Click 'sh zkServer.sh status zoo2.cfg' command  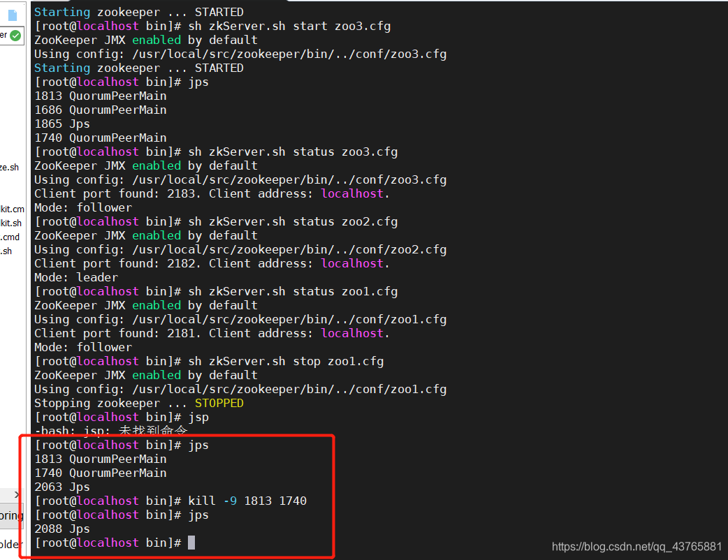coord(293,221)
